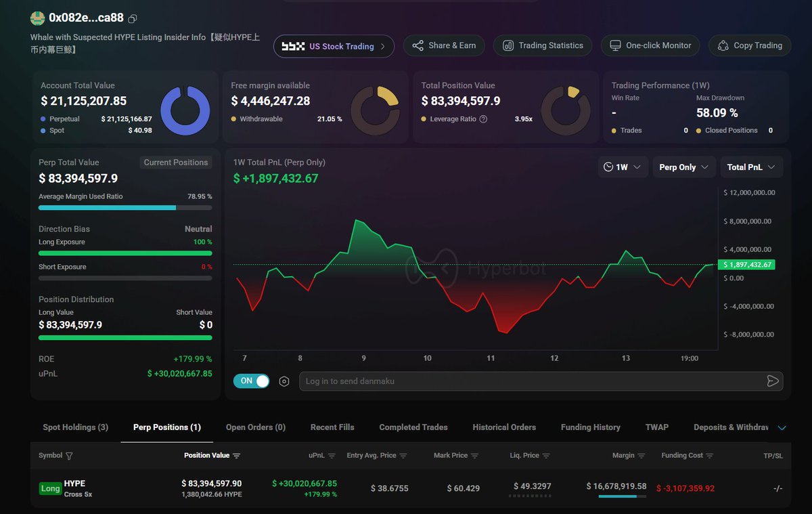Viewport: 812px width, 514px height.
Task: Open the wallet avatar icon
Action: [37, 18]
